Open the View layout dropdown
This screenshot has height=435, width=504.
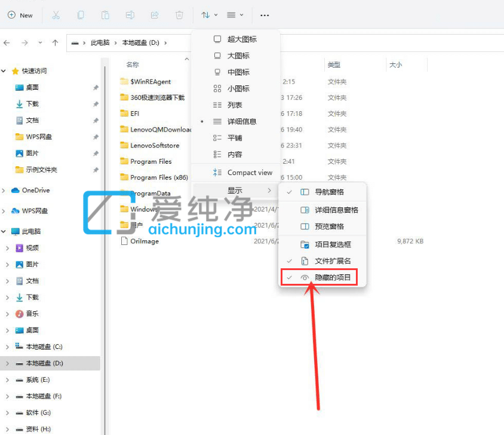(235, 15)
